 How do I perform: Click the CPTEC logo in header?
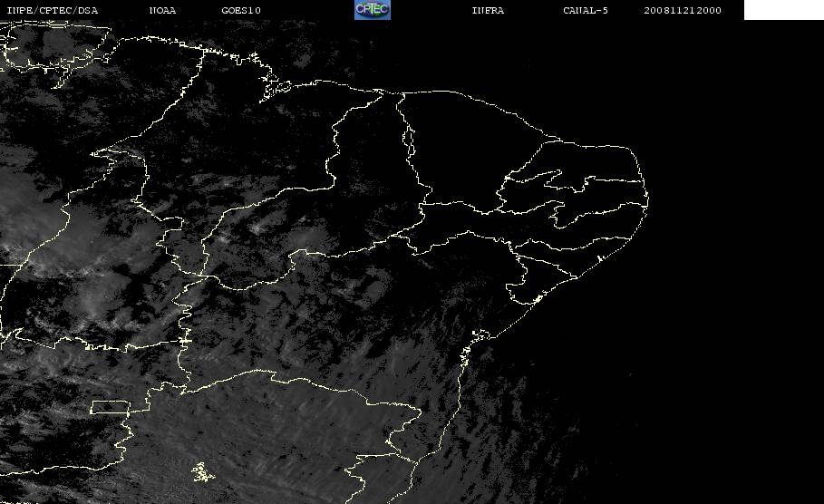(372, 9)
